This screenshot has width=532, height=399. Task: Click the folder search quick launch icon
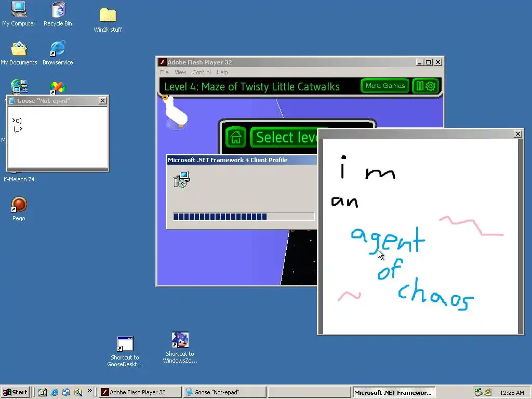click(x=78, y=392)
